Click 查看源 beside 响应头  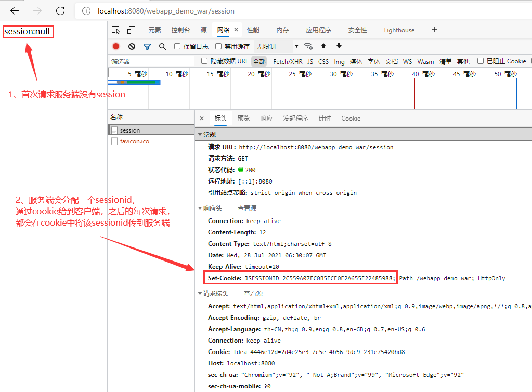[x=247, y=208]
